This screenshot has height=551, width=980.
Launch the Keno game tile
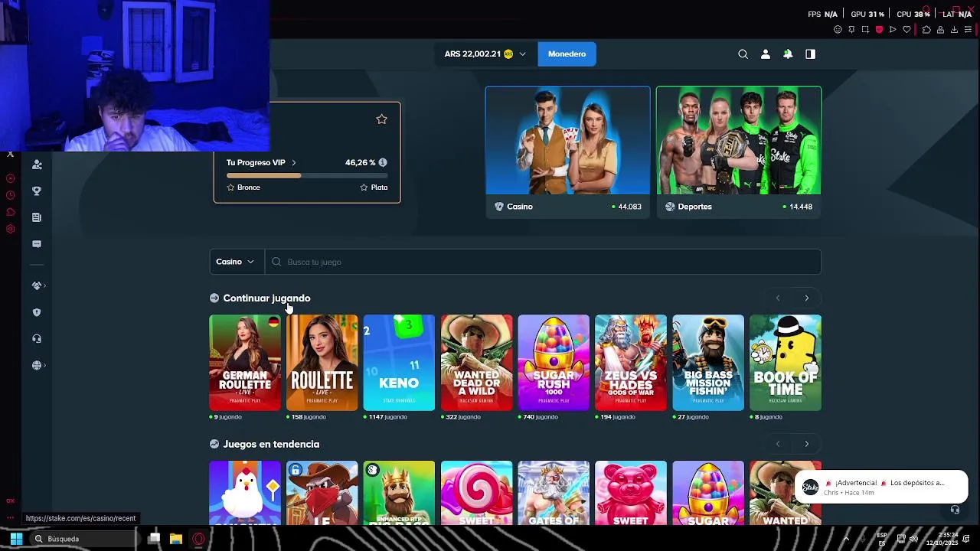399,363
